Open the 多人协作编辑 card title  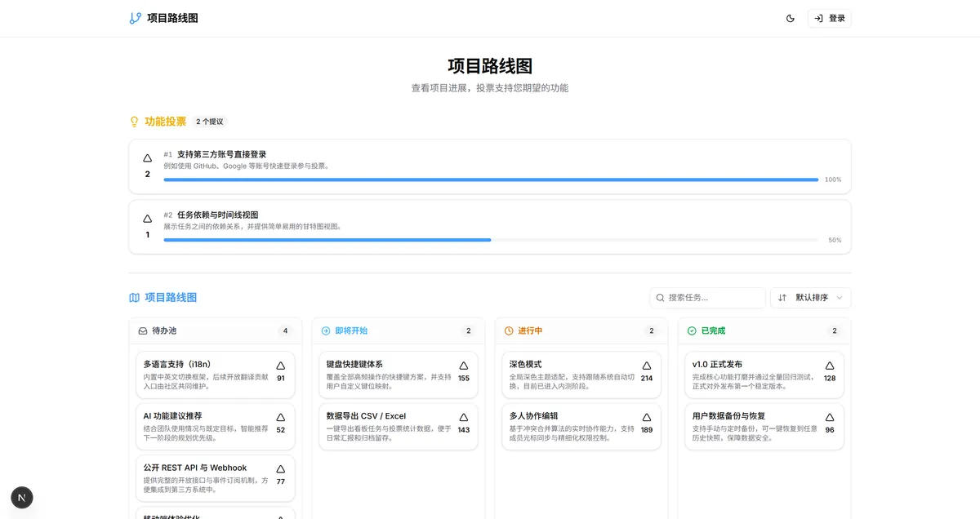tap(534, 416)
